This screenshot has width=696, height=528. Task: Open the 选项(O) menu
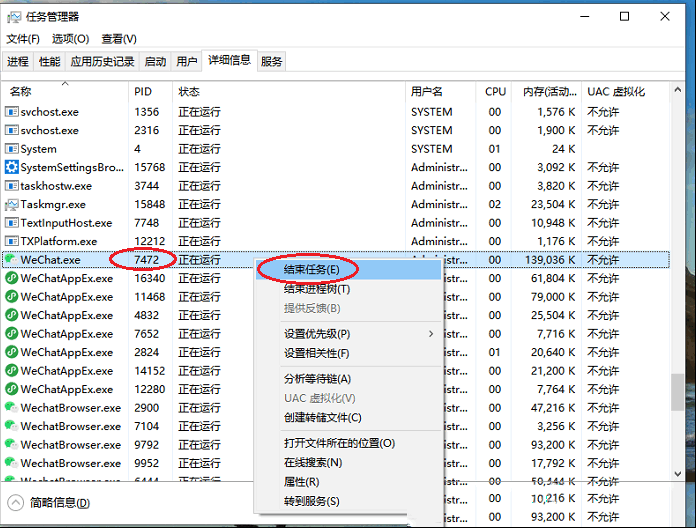[71, 39]
